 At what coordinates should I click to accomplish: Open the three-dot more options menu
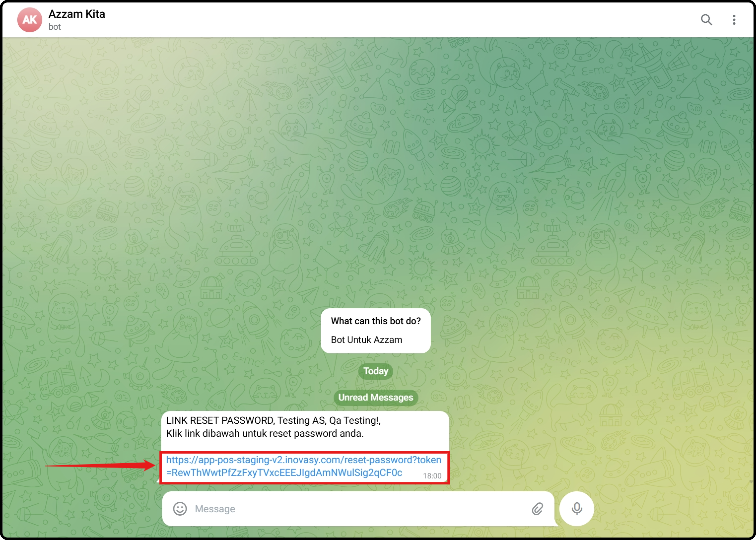pyautogui.click(x=734, y=20)
